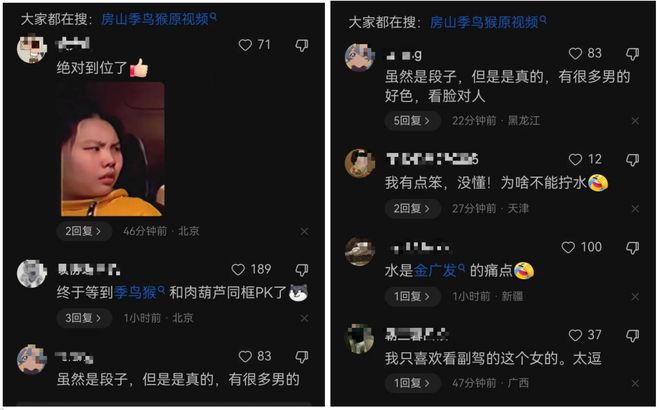Dismiss the 天津 comment with its X icon
Image resolution: width=660 pixels, height=410 pixels.
[635, 209]
